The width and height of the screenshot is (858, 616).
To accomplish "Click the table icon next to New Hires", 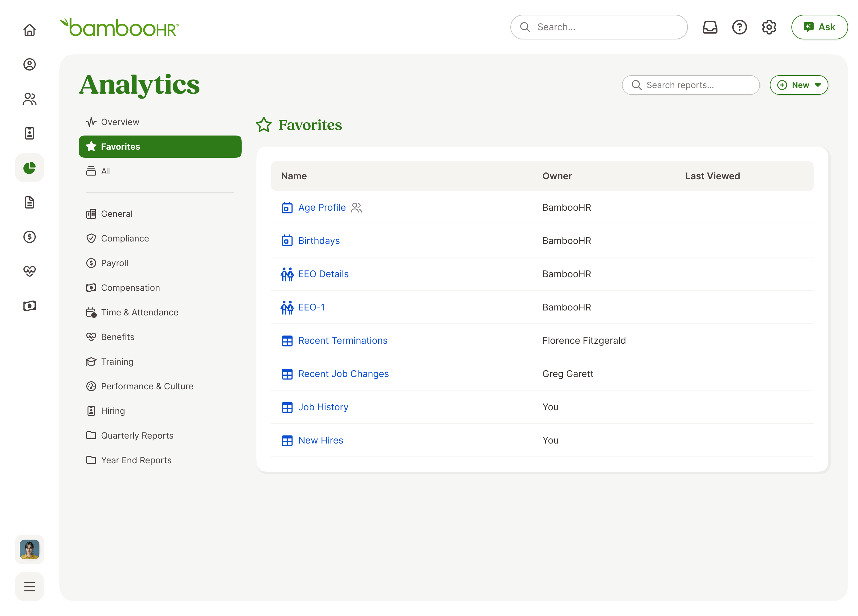I will pyautogui.click(x=287, y=441).
